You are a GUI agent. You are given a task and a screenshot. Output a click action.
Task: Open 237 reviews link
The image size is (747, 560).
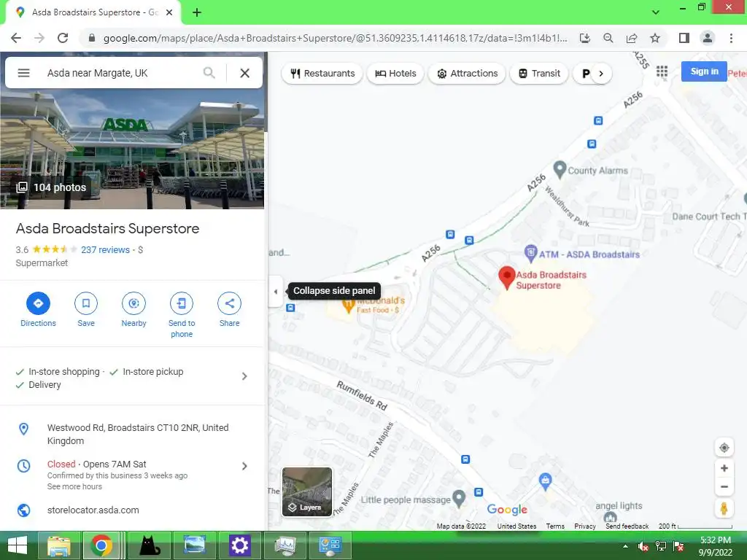pyautogui.click(x=105, y=249)
